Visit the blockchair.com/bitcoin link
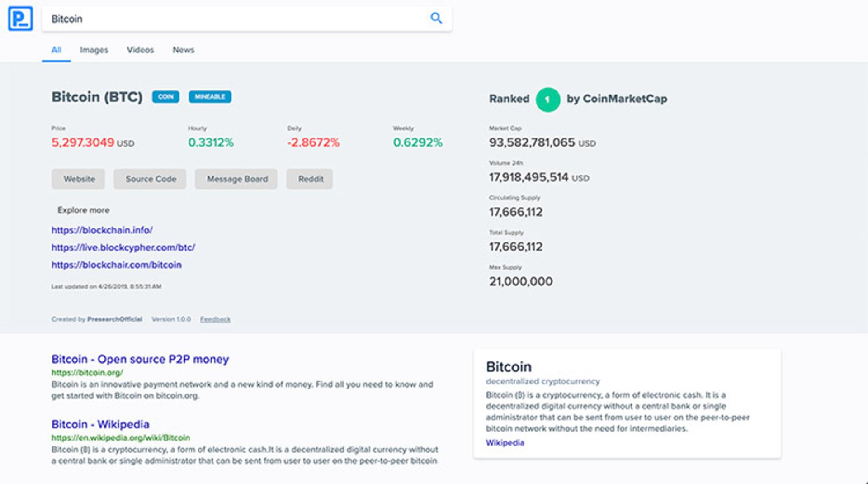The width and height of the screenshot is (868, 484). 116,265
